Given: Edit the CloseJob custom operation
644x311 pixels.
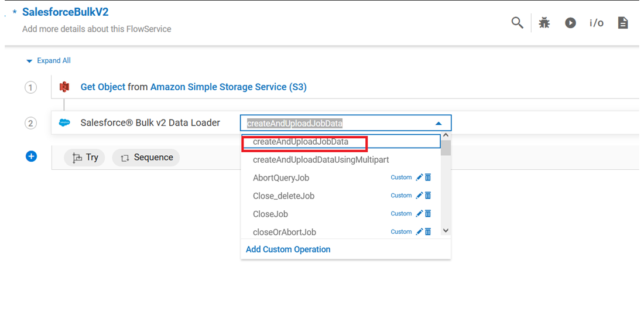Looking at the screenshot, I should click(x=419, y=214).
